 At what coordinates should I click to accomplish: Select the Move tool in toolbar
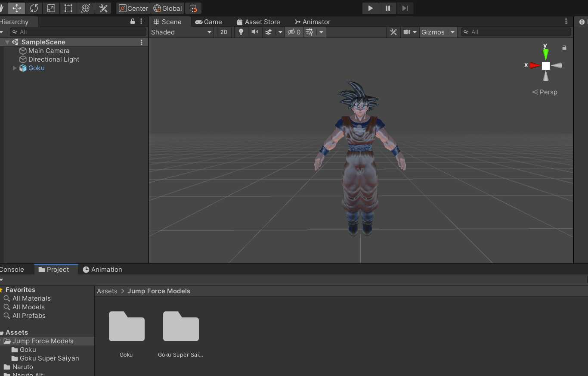[x=16, y=8]
